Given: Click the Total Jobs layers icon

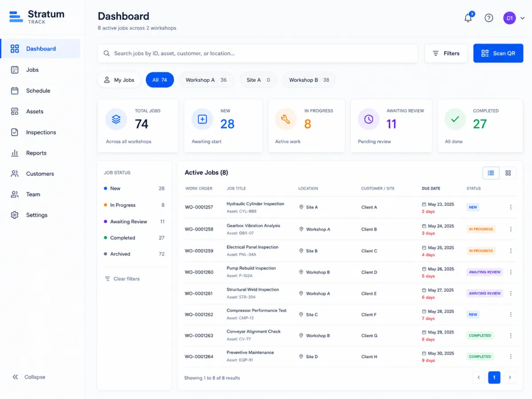Looking at the screenshot, I should [116, 119].
